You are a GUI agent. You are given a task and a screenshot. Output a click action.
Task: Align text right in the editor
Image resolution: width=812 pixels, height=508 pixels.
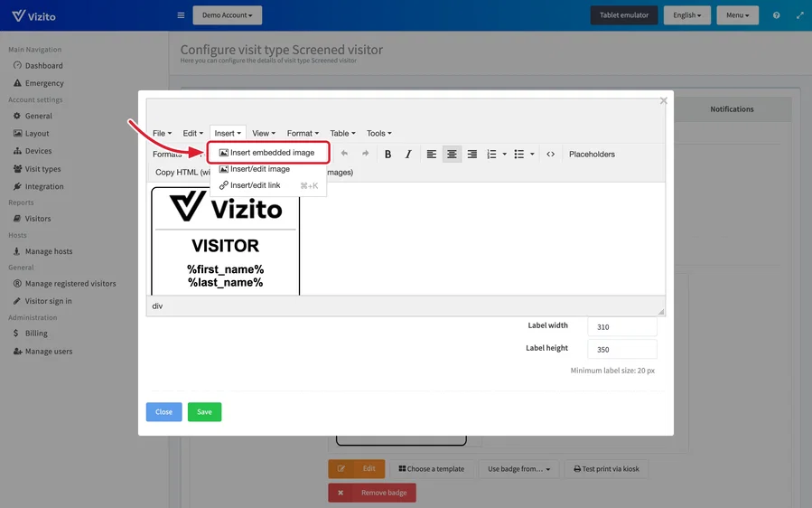[x=471, y=154]
